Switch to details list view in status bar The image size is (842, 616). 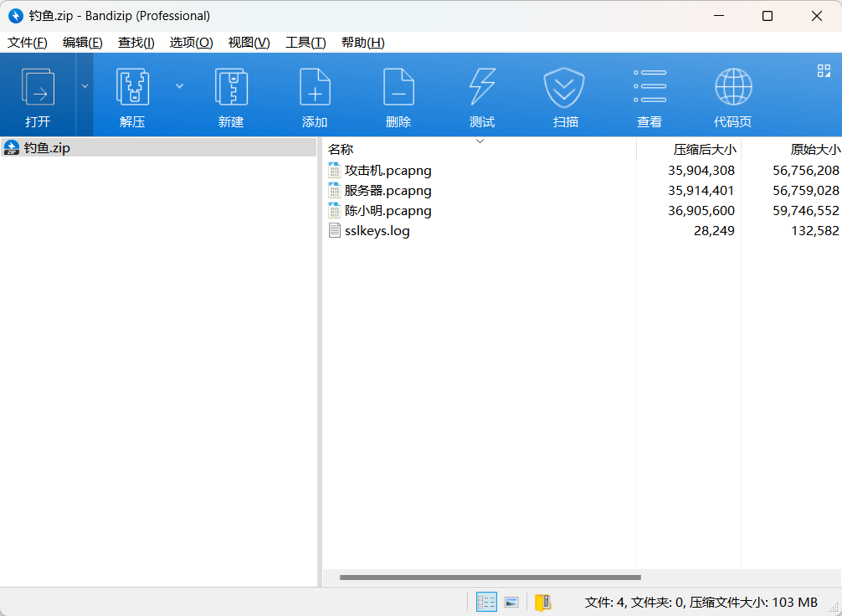(486, 602)
